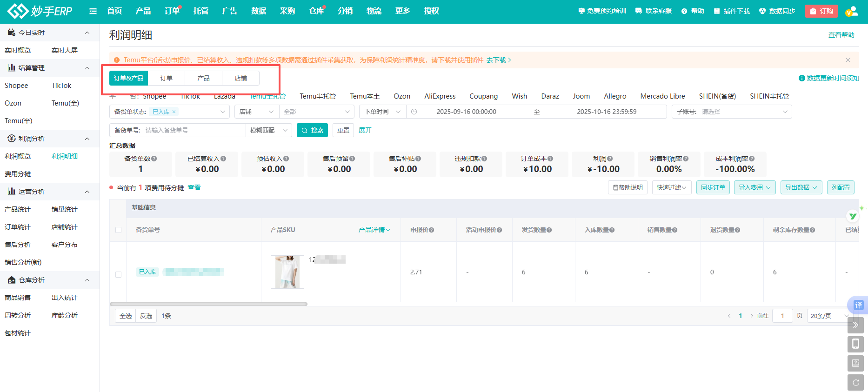Click the 同步订单 button
The image size is (868, 392).
pyautogui.click(x=713, y=187)
